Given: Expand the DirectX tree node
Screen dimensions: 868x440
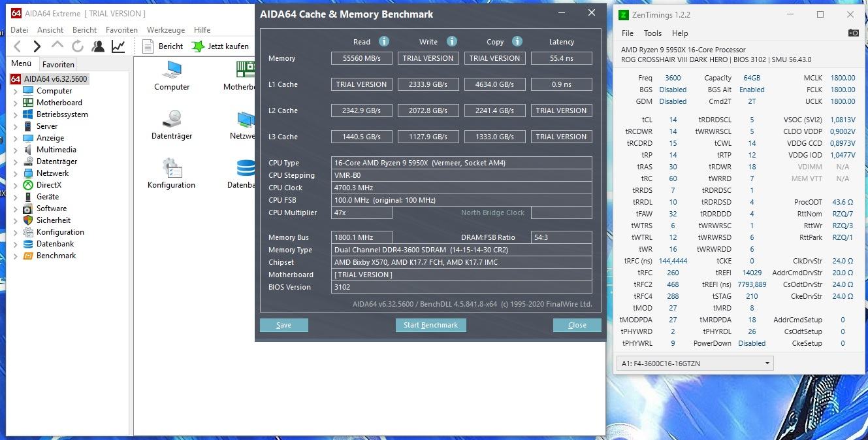Looking at the screenshot, I should click(16, 186).
